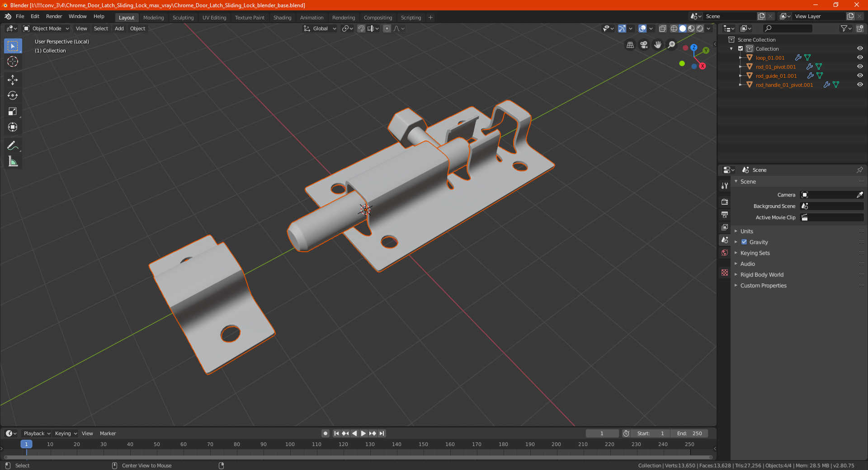Jump to the start frame
Image resolution: width=868 pixels, height=470 pixels.
336,433
